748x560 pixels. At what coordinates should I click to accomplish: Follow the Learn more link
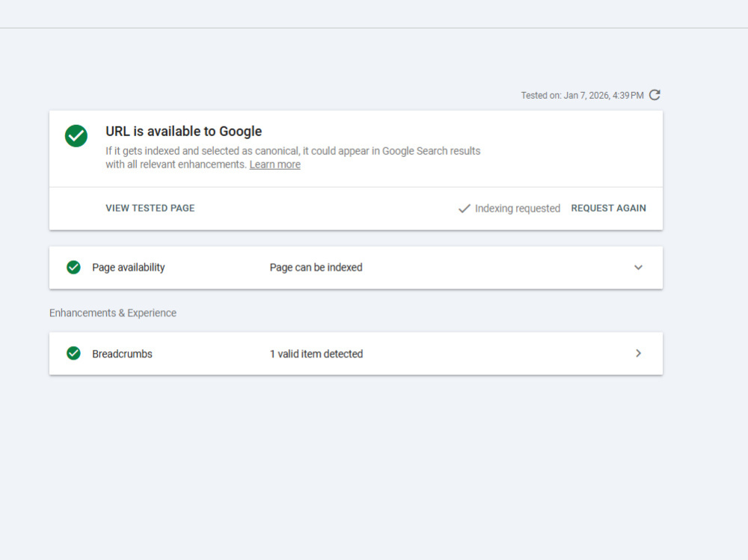[275, 164]
